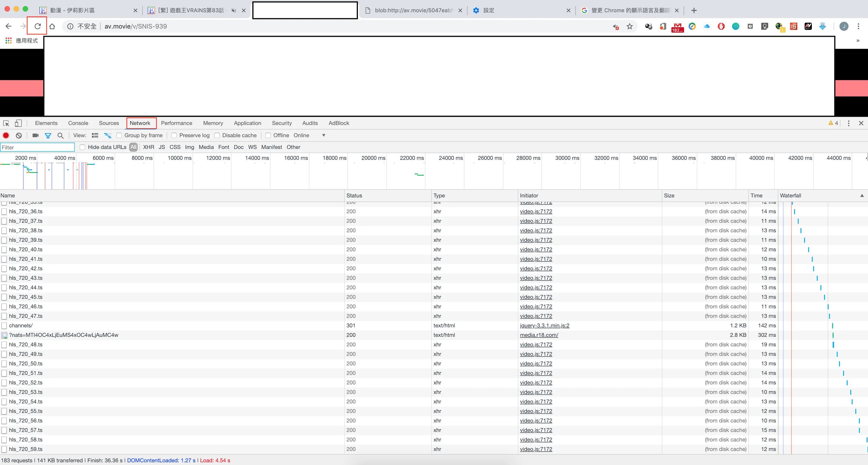Reload the current page
The image size is (868, 465).
(37, 26)
